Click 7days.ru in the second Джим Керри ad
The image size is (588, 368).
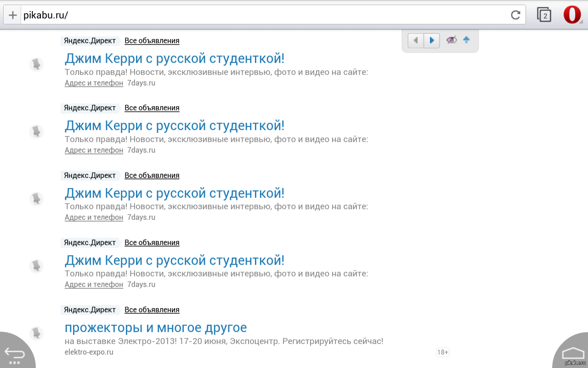point(141,150)
